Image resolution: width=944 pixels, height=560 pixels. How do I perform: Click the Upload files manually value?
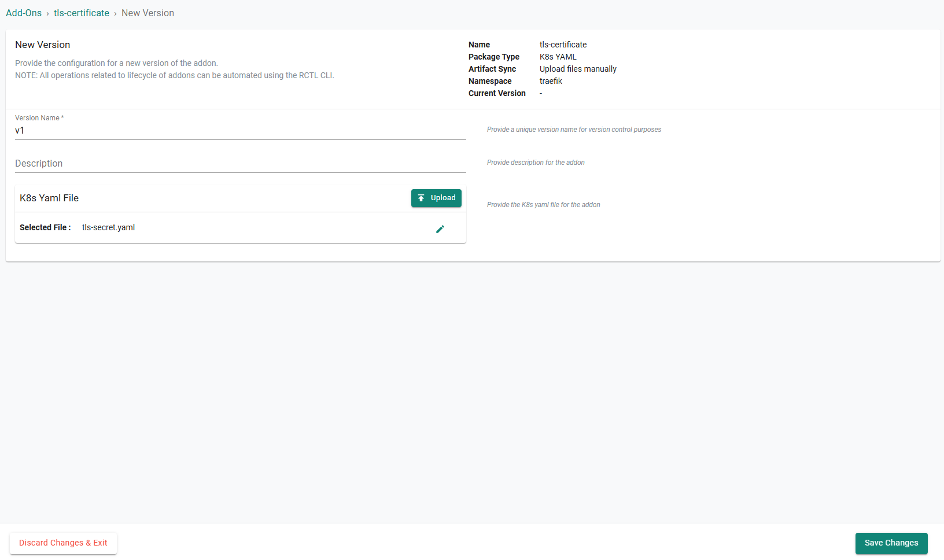[x=578, y=69]
